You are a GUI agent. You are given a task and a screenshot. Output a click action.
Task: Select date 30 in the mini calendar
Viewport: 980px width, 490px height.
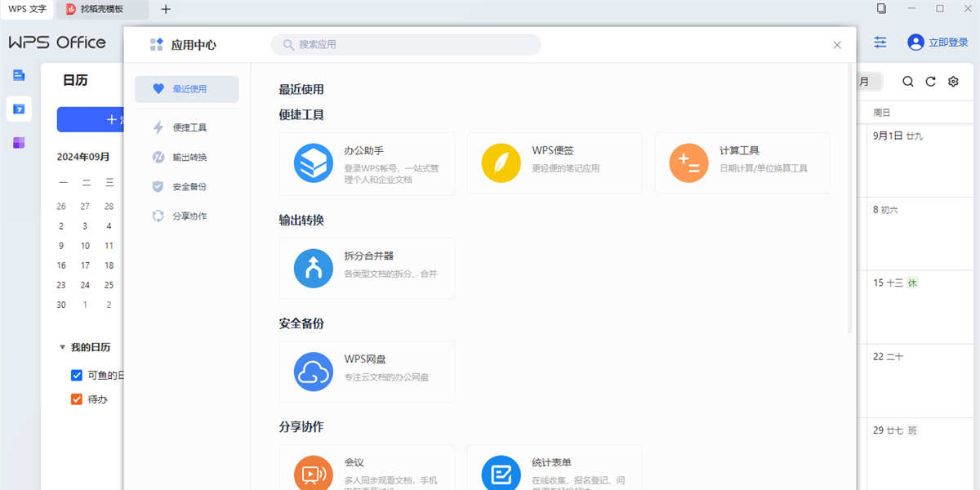61,305
